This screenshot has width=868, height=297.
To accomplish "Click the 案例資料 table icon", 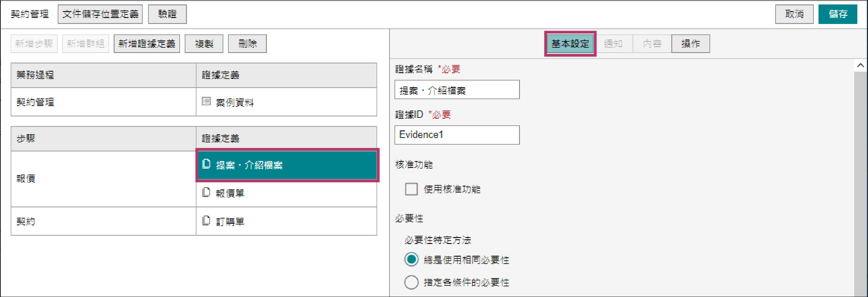I will [x=206, y=101].
